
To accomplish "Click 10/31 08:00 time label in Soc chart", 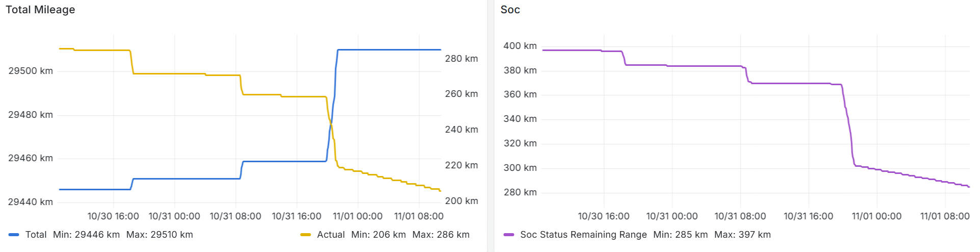I will point(740,216).
